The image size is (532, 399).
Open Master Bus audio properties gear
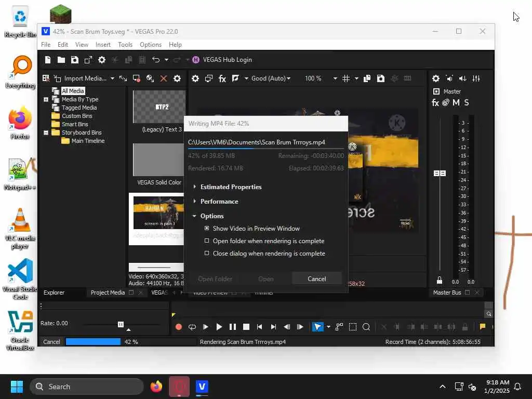pos(436,78)
